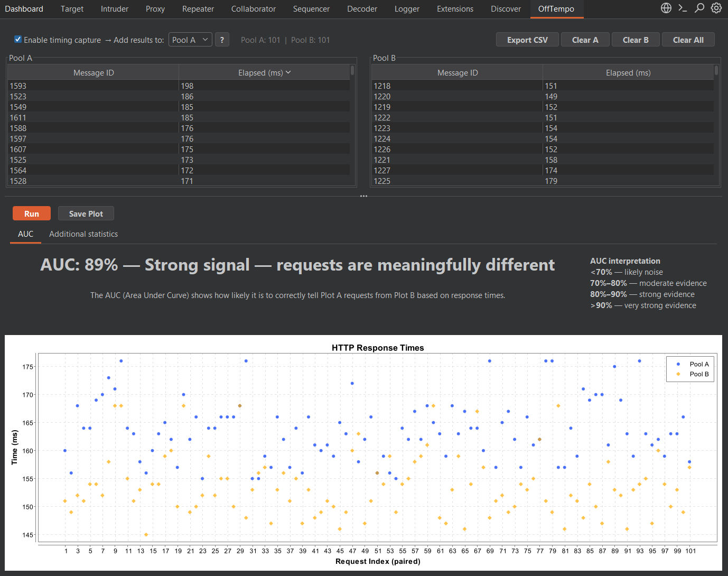Click the search magnifier icon
728x576 pixels.
[x=699, y=8]
